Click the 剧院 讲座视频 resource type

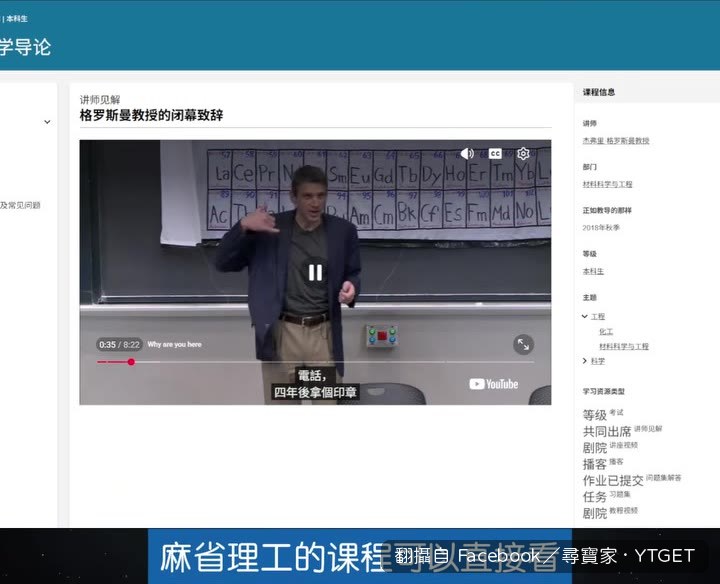click(610, 447)
